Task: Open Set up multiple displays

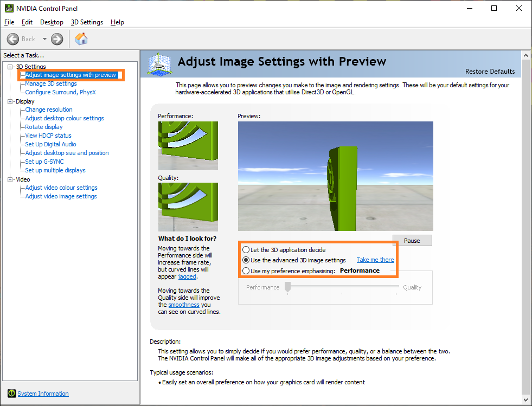Action: [55, 170]
